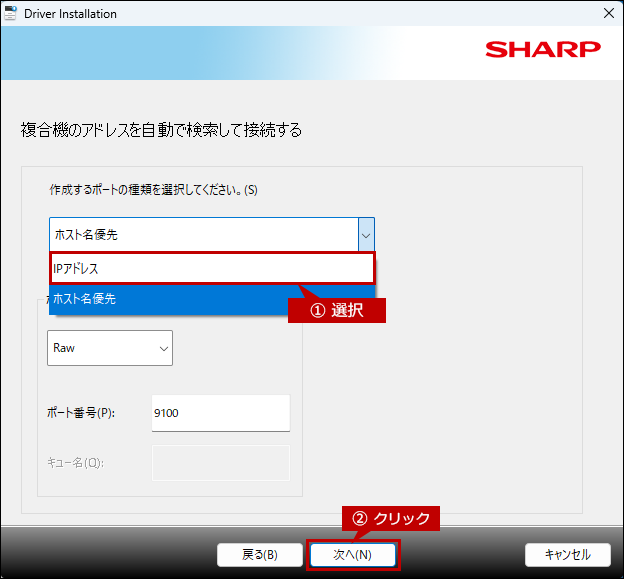Click the port number field showing 9100
The width and height of the screenshot is (624, 579).
tap(220, 413)
